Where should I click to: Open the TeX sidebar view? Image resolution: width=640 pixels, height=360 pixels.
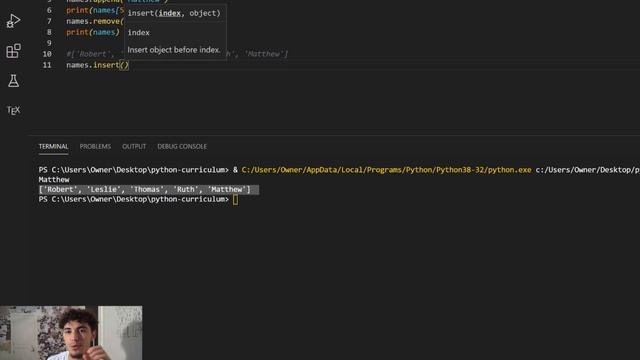[x=13, y=110]
